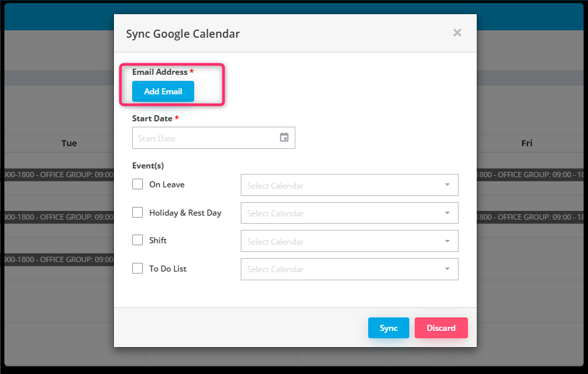Image resolution: width=588 pixels, height=374 pixels.
Task: Click the To Do List label
Action: (168, 269)
